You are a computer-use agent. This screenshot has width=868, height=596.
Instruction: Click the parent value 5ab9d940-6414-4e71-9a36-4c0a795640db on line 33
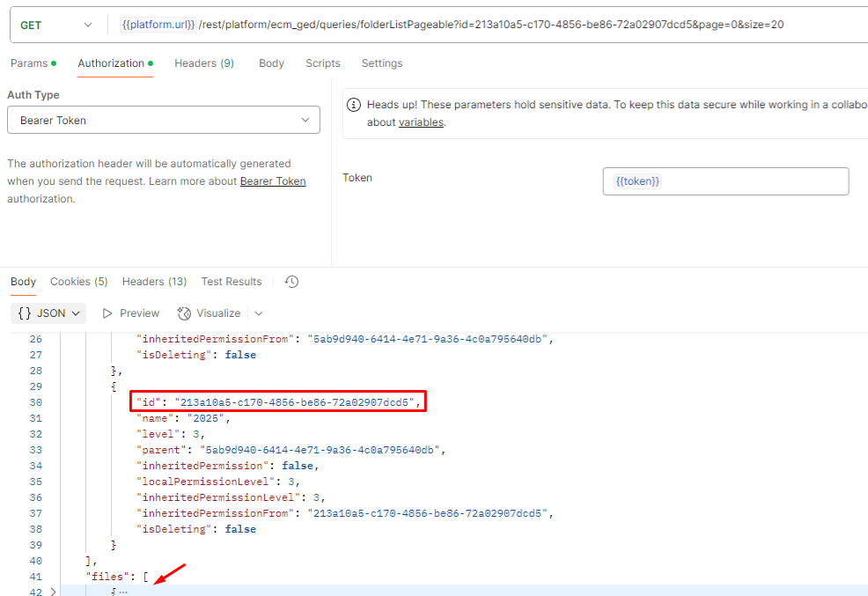coord(320,450)
